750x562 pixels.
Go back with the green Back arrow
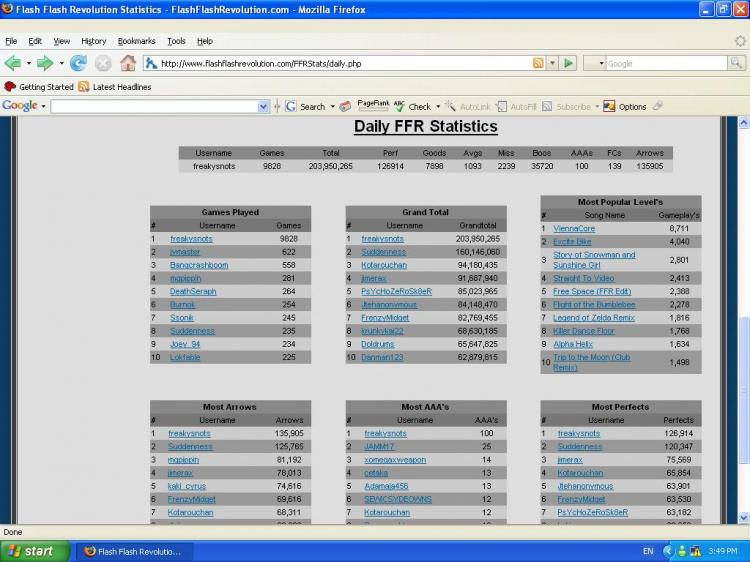(12, 63)
